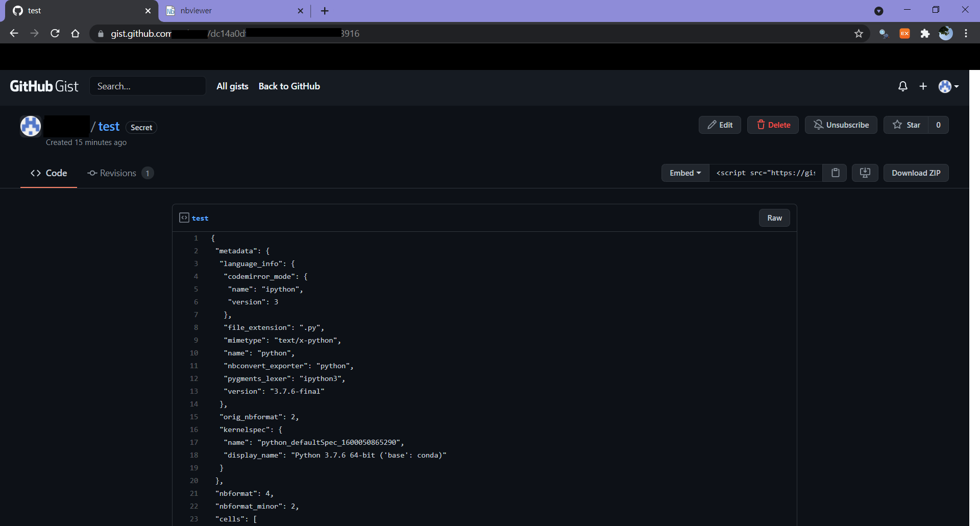Viewport: 980px width, 526px height.
Task: Close the test tab
Action: (148, 11)
